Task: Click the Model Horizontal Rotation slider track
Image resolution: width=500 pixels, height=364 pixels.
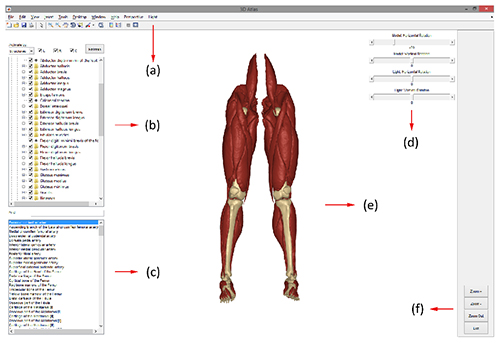Action: [x=412, y=42]
